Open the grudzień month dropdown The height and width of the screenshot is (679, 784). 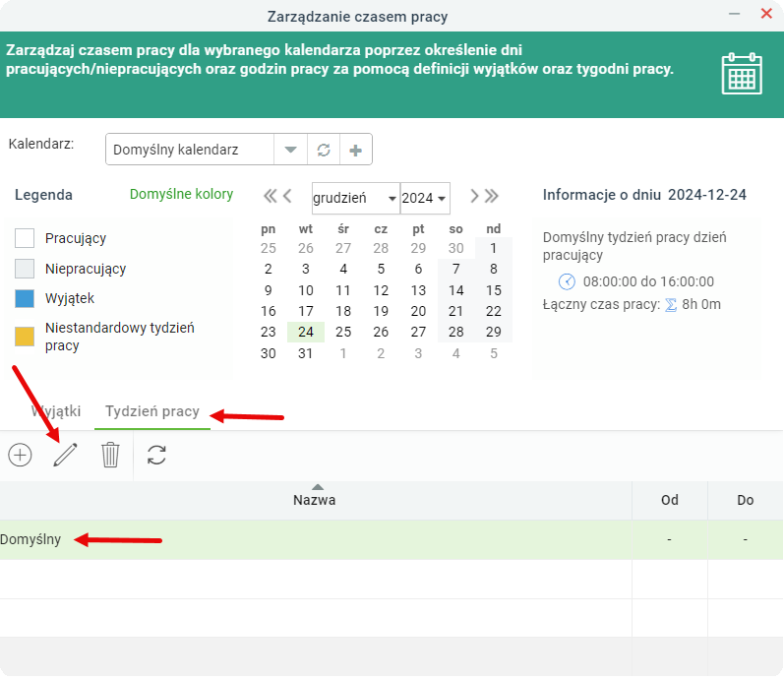[x=355, y=198]
